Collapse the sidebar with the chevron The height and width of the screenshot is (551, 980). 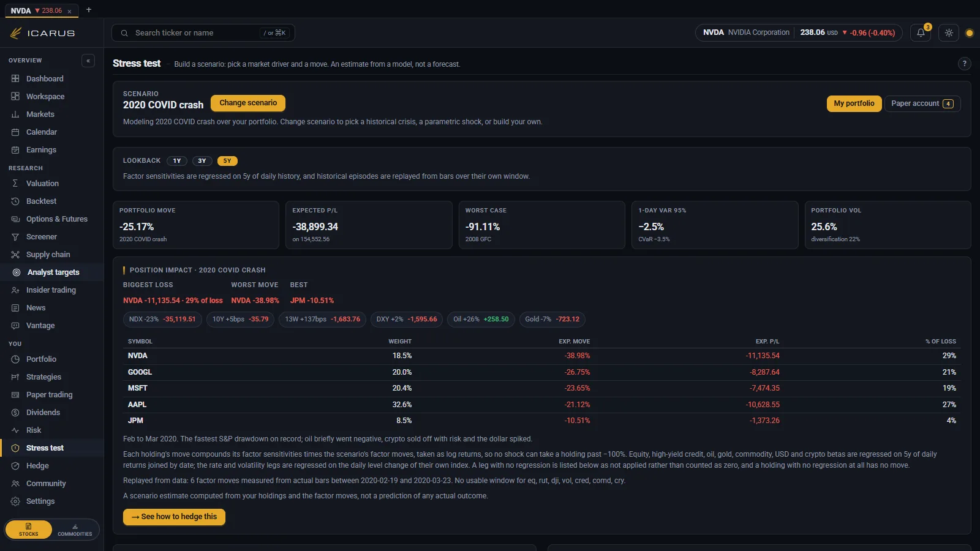point(88,61)
